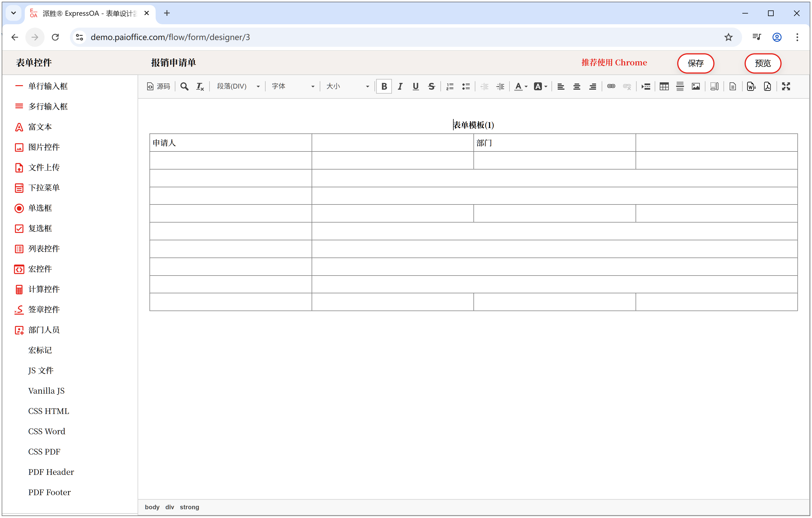Click the export to Word icon
Viewport: 812px width, 518px height.
[x=751, y=86]
